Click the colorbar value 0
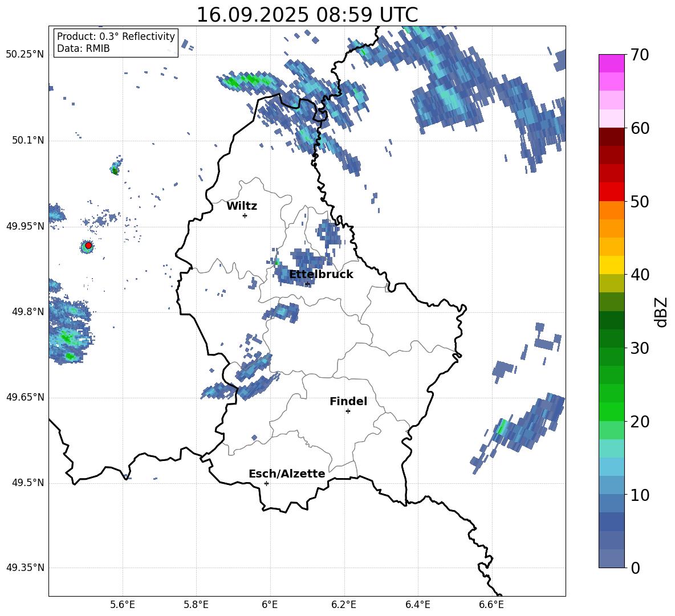This screenshot has width=675, height=616. [x=635, y=568]
